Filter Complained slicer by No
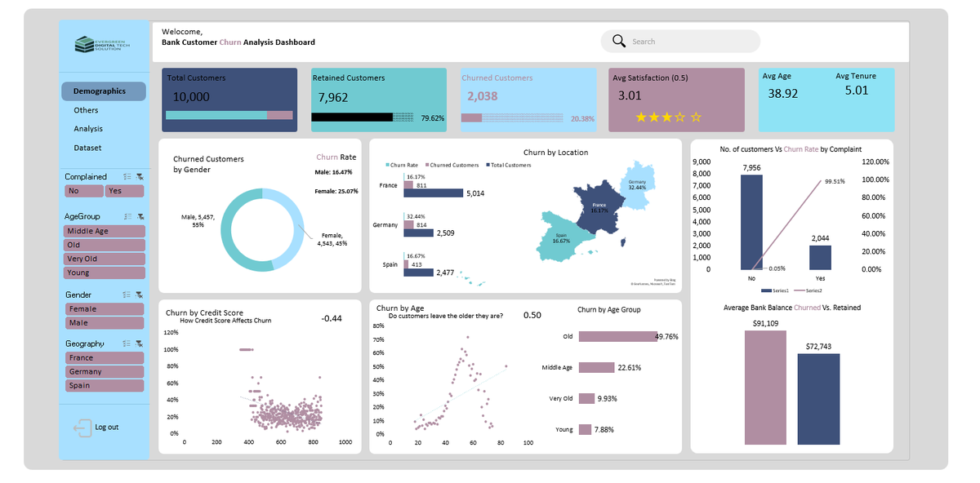 pyautogui.click(x=83, y=191)
